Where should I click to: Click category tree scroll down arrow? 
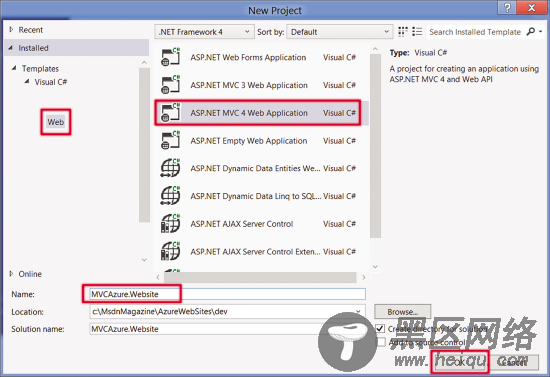[x=144, y=260]
